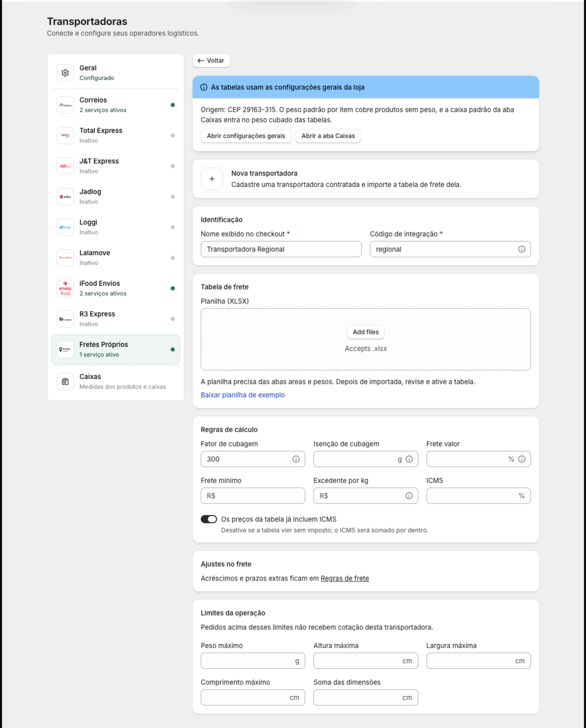Click the Soma das dimensões input
Viewport: 586px width, 728px height.
pos(365,698)
